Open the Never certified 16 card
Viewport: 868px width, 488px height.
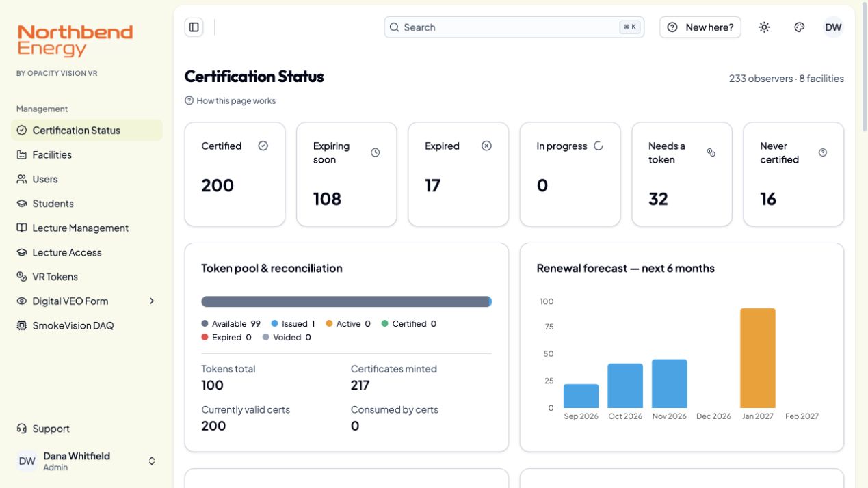(793, 174)
